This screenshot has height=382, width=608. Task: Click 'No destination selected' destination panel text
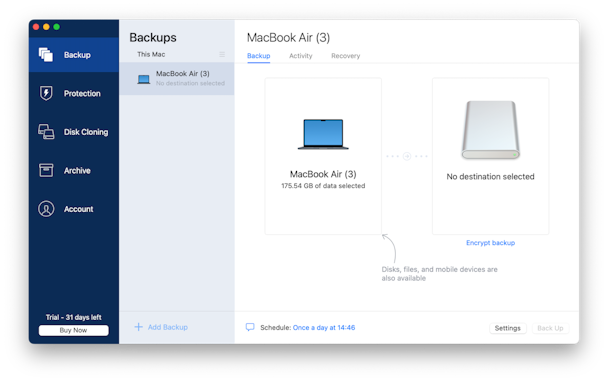[491, 176]
